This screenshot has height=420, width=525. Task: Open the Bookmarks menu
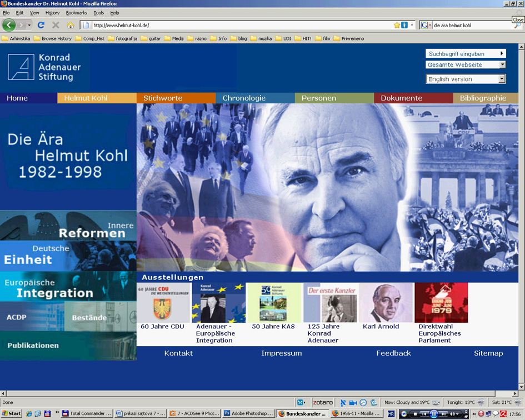pos(76,13)
